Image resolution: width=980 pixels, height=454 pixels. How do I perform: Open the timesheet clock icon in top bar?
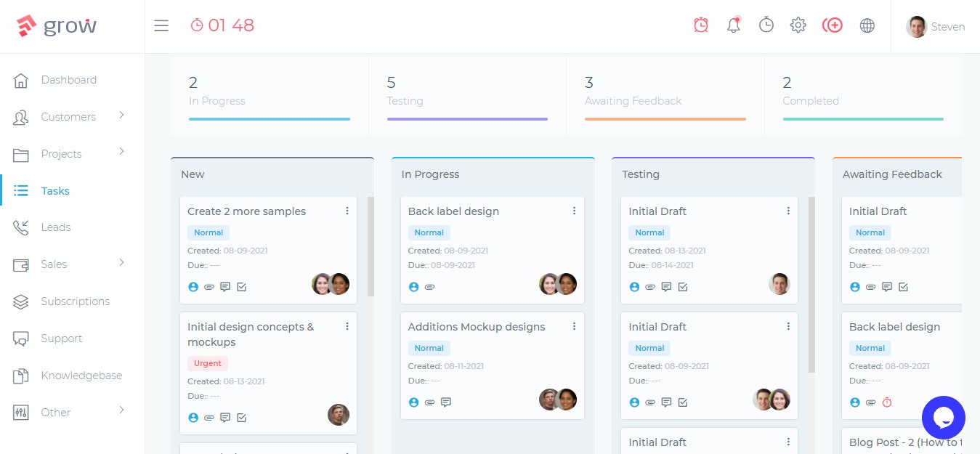coord(766,25)
